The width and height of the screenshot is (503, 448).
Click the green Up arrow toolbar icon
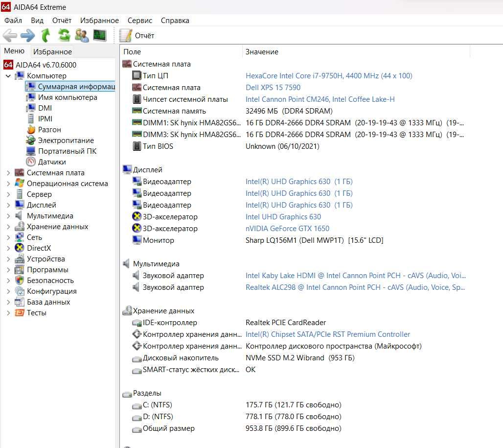pos(46,35)
